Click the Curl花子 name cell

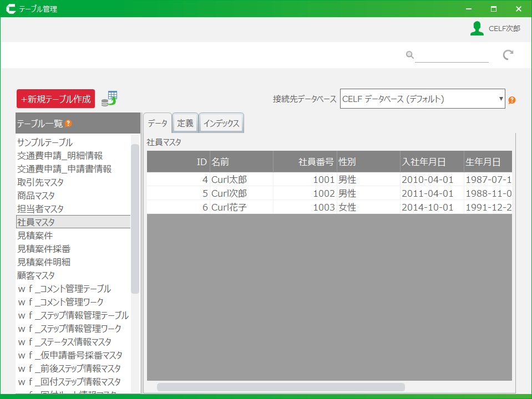229,207
